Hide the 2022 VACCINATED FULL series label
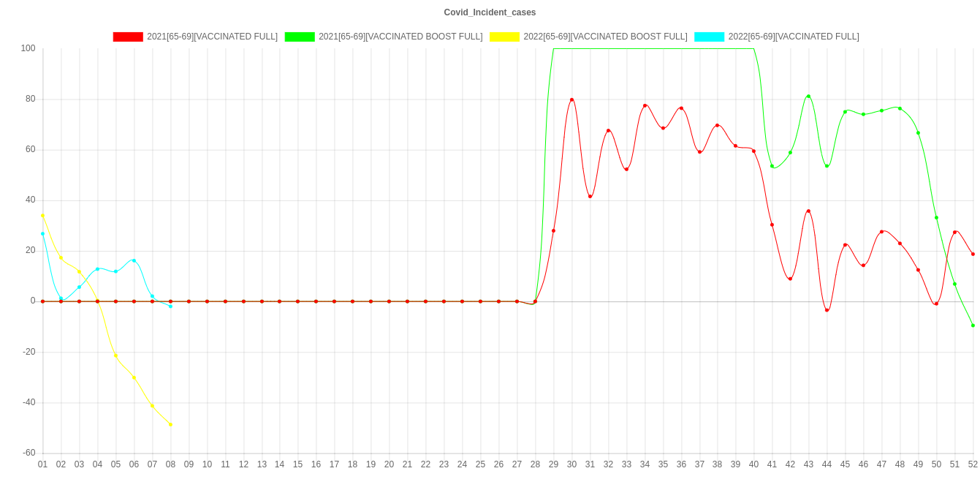The height and width of the screenshot is (490, 980). click(793, 37)
